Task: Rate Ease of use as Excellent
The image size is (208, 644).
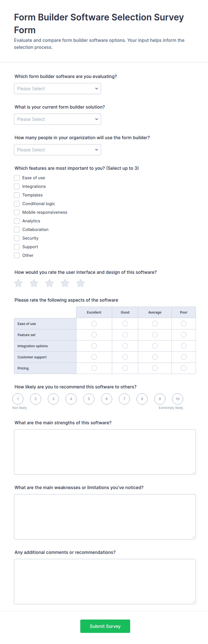Action: click(94, 323)
